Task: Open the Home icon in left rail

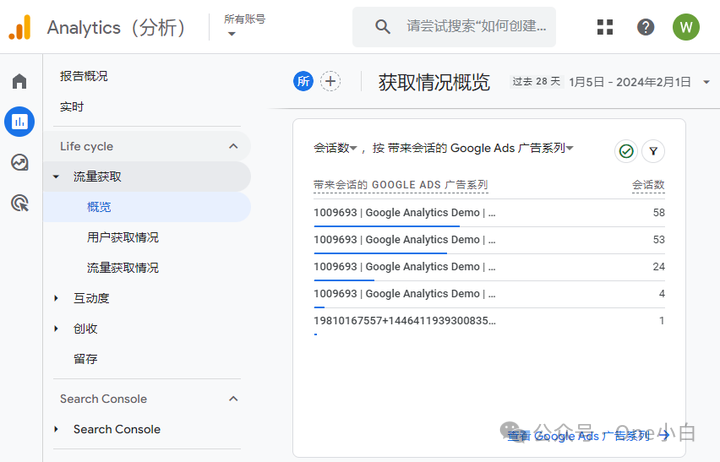Action: (x=19, y=81)
